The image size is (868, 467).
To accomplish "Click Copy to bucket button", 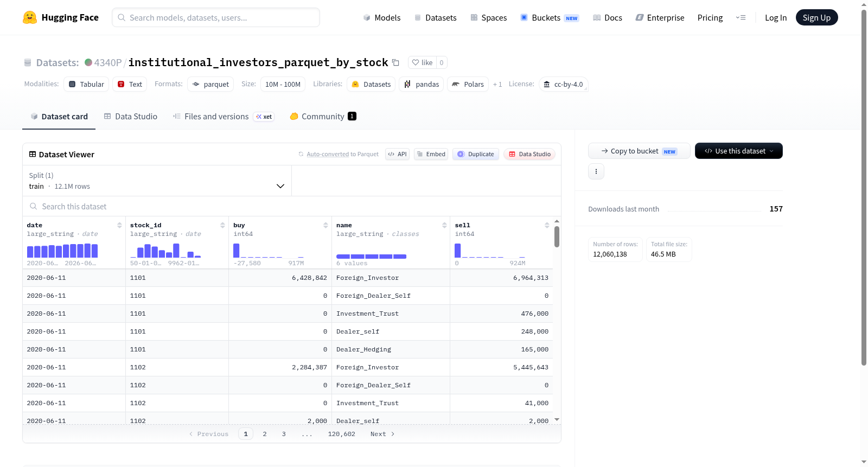I will (x=639, y=151).
